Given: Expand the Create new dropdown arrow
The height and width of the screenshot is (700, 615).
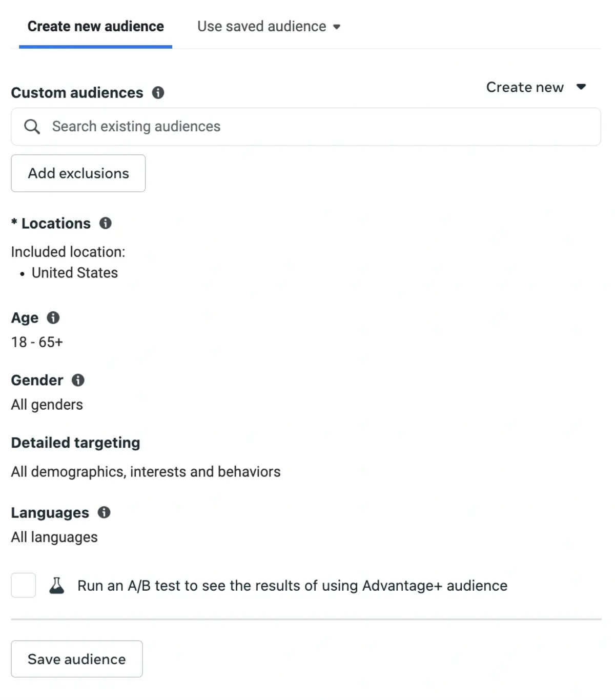Looking at the screenshot, I should 581,87.
